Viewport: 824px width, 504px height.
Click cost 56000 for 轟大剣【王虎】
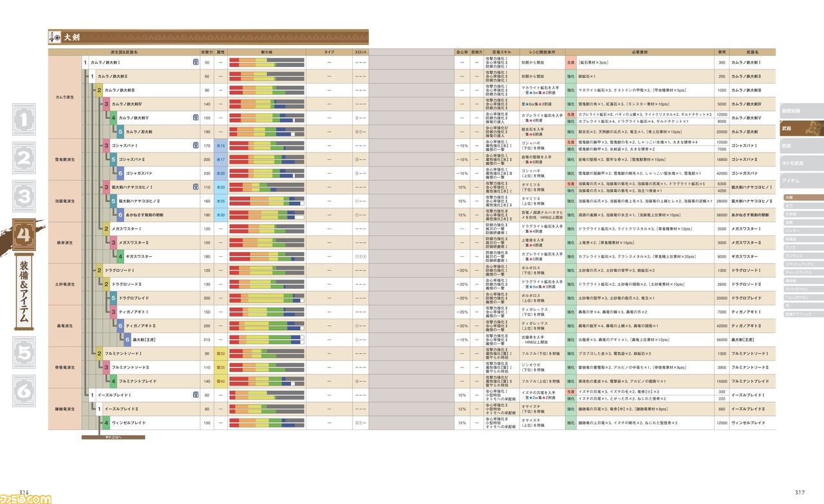[721, 339]
